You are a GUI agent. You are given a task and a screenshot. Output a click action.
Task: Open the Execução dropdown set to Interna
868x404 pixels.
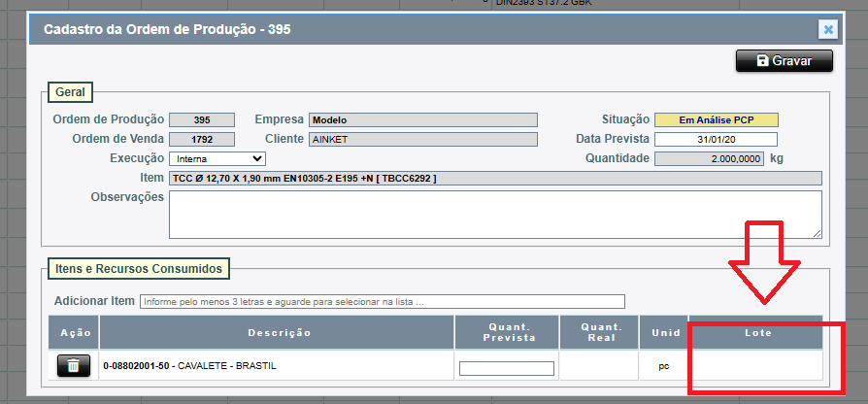coord(217,158)
